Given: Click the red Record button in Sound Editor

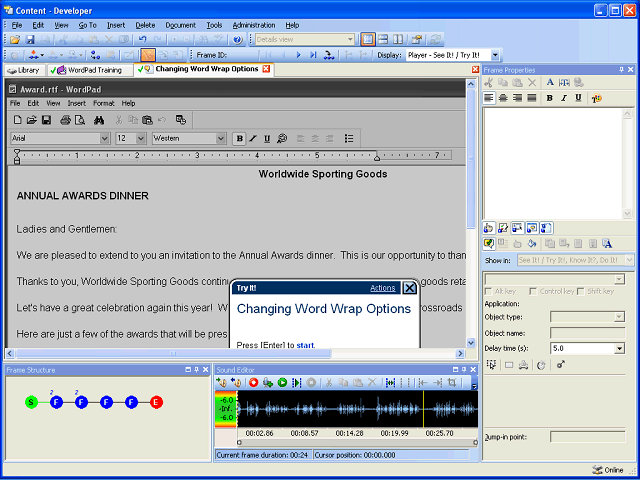Looking at the screenshot, I should 254,382.
